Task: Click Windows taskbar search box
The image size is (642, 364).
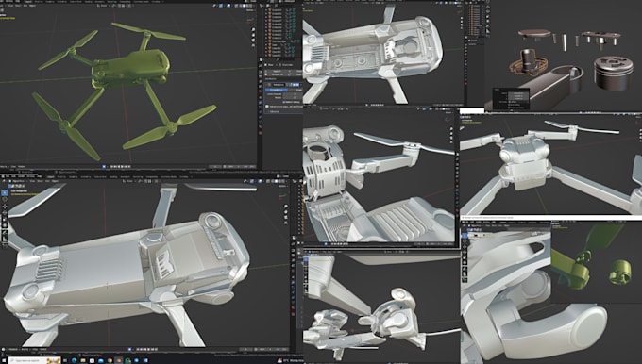Action: click(34, 360)
